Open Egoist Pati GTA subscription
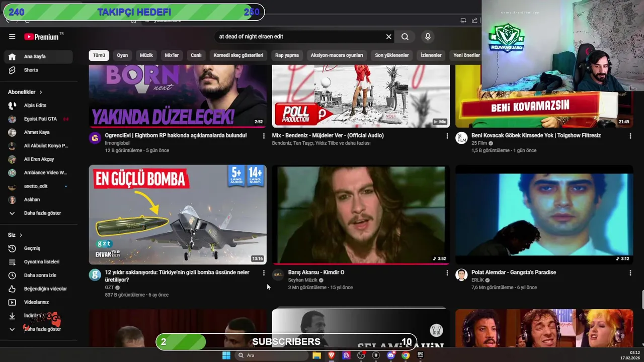The image size is (644, 362). (38, 119)
